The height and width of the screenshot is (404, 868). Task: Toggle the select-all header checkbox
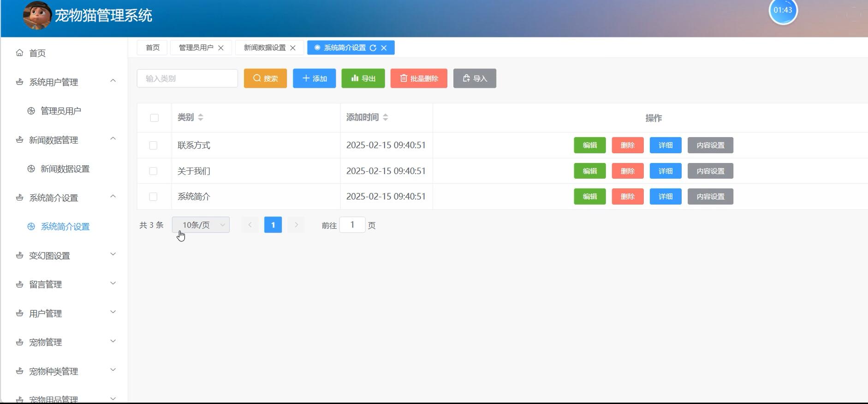click(154, 118)
